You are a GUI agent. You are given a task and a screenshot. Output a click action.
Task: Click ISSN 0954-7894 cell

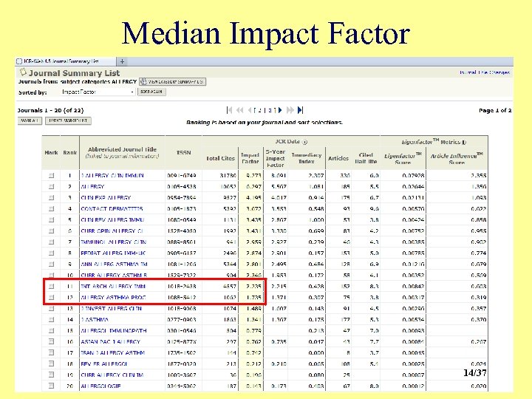[x=182, y=197]
